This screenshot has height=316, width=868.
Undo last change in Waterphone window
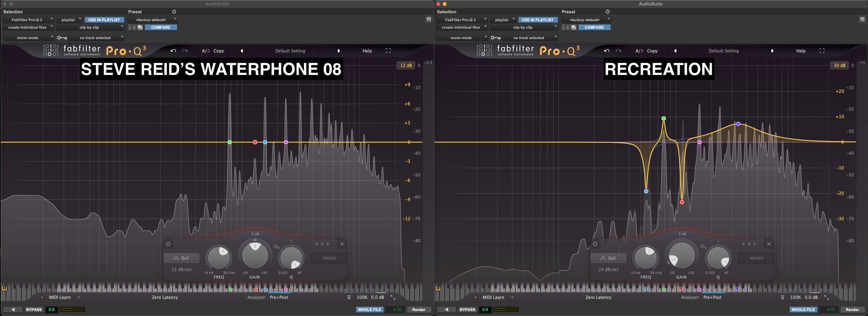click(173, 51)
